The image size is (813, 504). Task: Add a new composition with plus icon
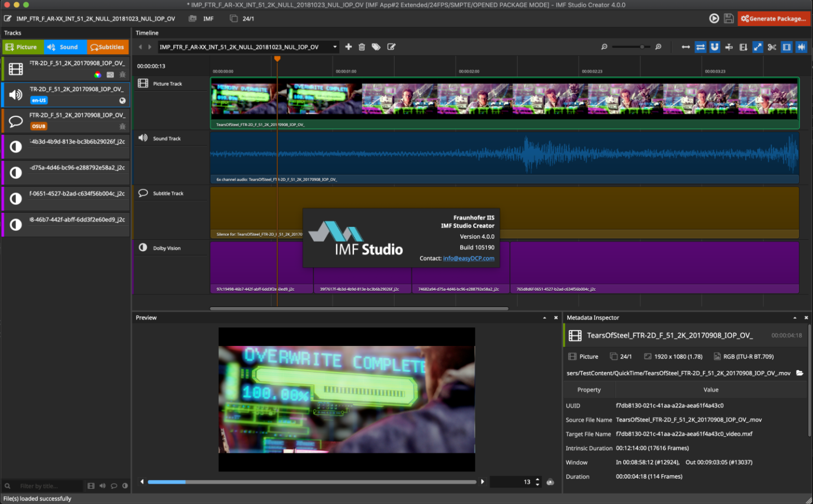(348, 47)
